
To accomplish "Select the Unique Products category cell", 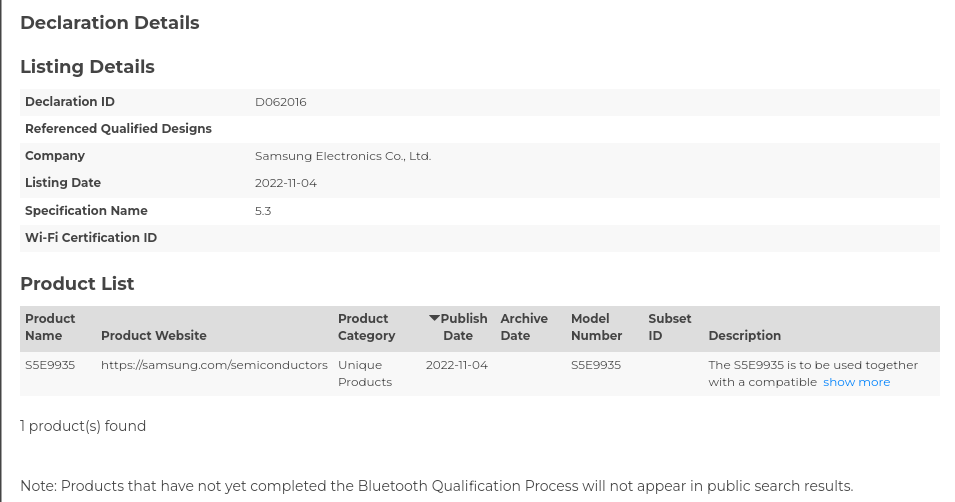I will [365, 373].
